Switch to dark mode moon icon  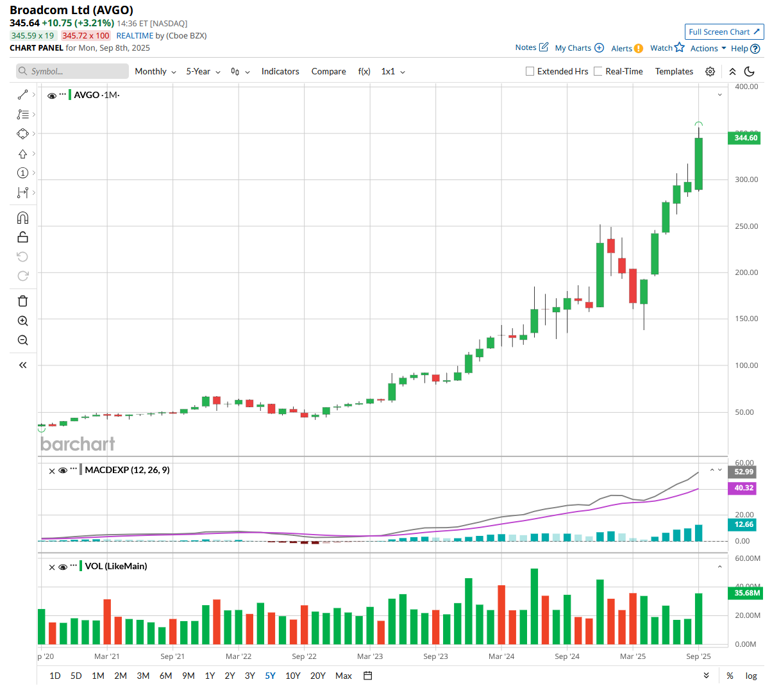pos(750,72)
